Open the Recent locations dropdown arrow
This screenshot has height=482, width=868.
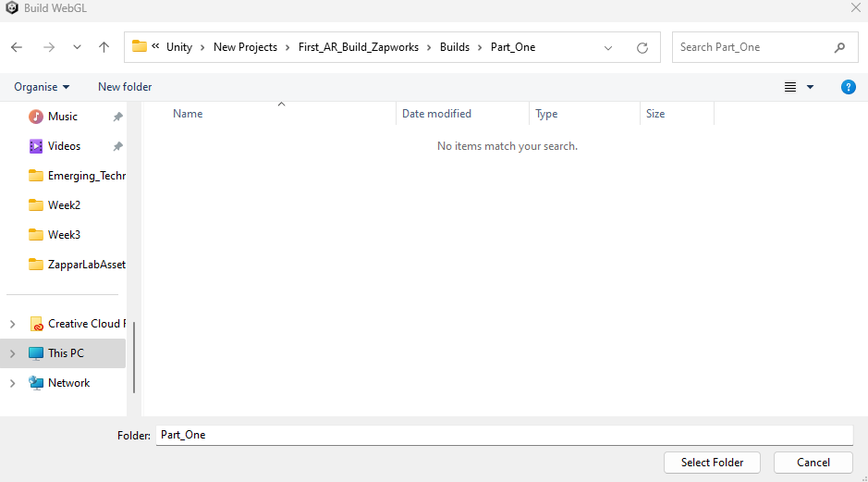tap(77, 47)
